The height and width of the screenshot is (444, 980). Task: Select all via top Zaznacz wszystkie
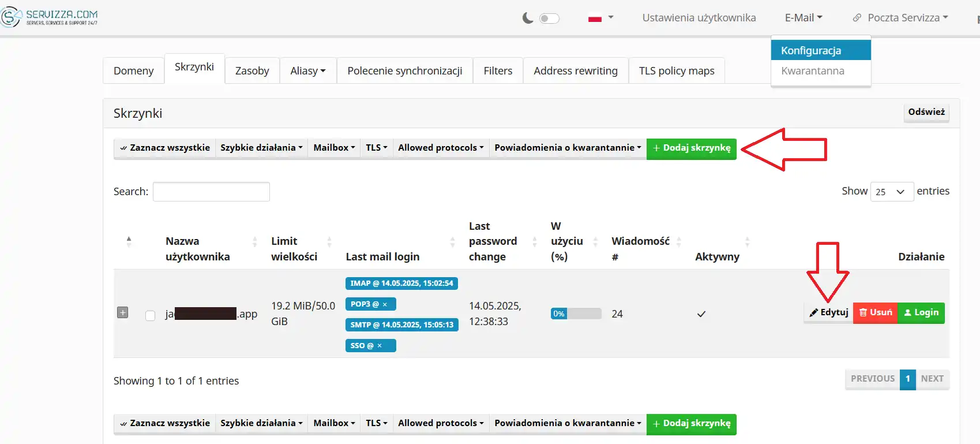pos(164,148)
